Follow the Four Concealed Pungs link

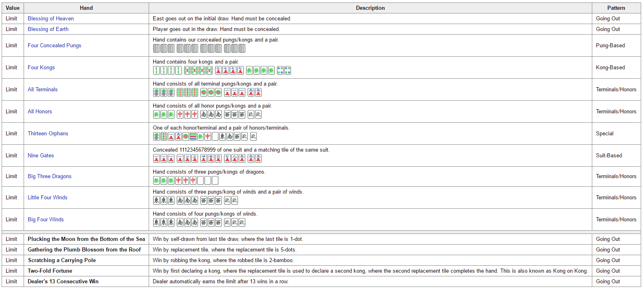click(x=54, y=45)
